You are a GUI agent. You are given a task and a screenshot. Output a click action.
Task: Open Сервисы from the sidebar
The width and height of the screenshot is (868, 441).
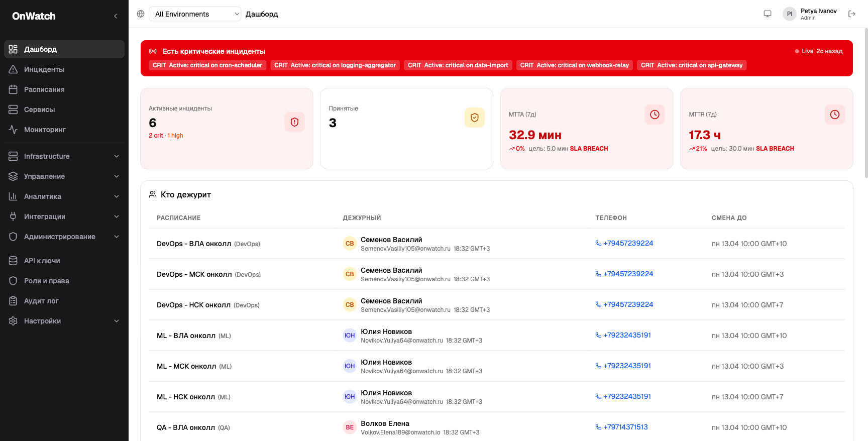pyautogui.click(x=64, y=109)
